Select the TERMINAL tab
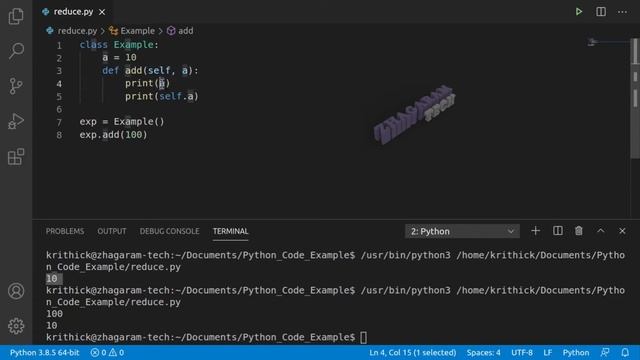The image size is (640, 360). (x=230, y=231)
